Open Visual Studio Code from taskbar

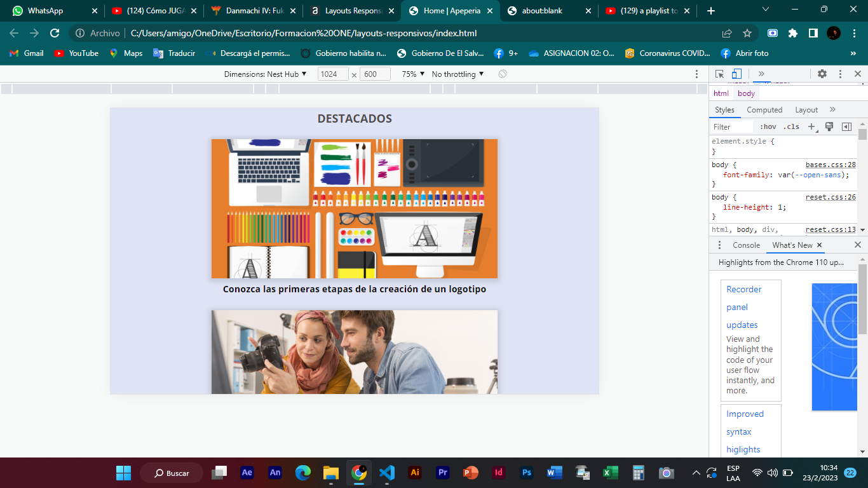[x=386, y=473]
